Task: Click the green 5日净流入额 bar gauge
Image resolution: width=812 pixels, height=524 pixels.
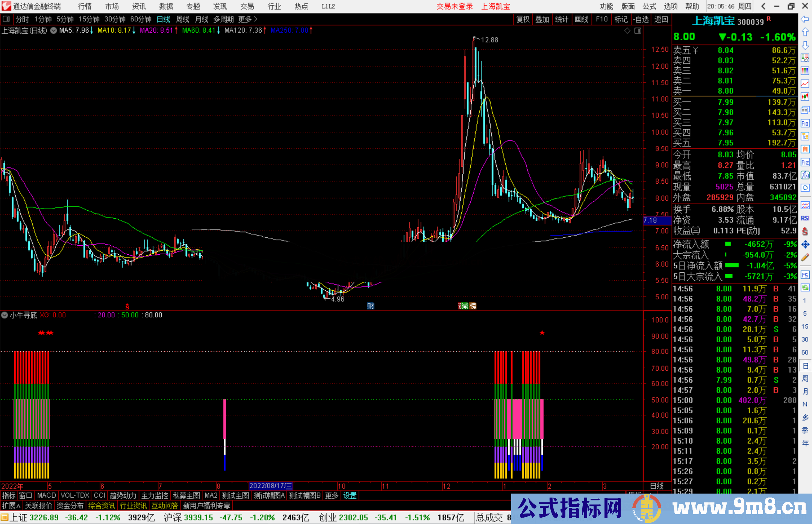Action: click(x=731, y=266)
